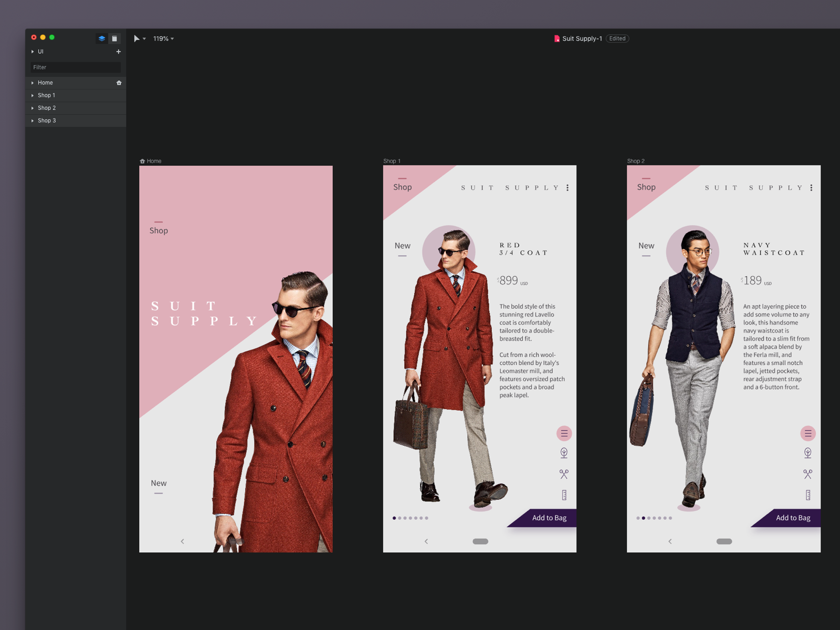Viewport: 840px width, 630px height.
Task: Expand the Home artboard row
Action: 33,83
